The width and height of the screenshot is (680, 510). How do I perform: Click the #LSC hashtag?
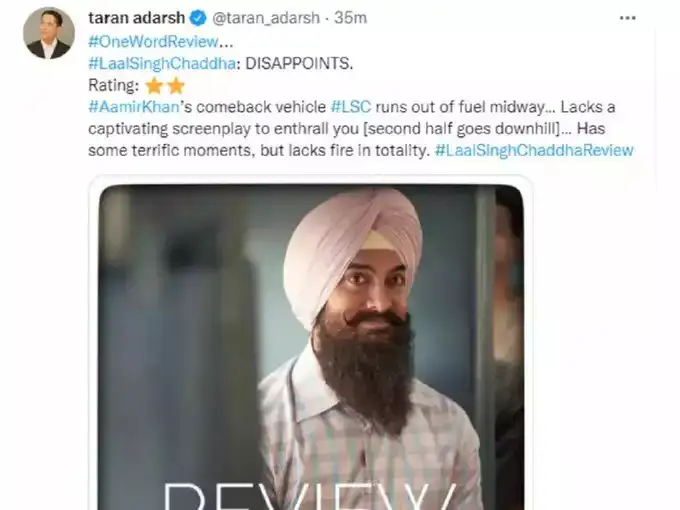[x=351, y=107]
